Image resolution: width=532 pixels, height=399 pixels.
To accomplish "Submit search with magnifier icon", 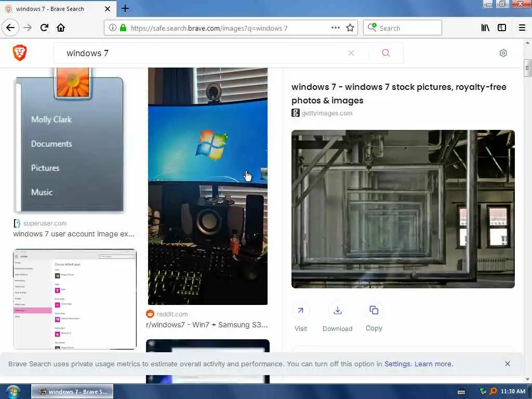I will pos(386,53).
